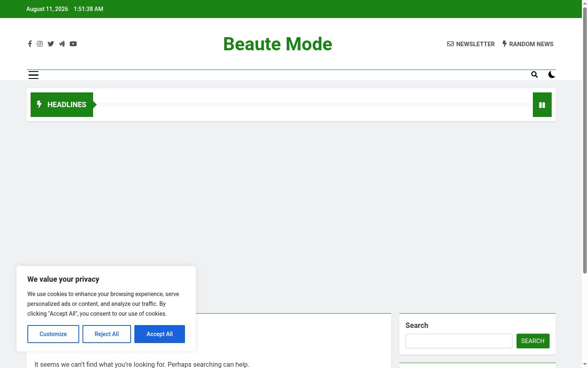Click the "We value your privacy" heading
Image resolution: width=588 pixels, height=368 pixels.
click(63, 279)
